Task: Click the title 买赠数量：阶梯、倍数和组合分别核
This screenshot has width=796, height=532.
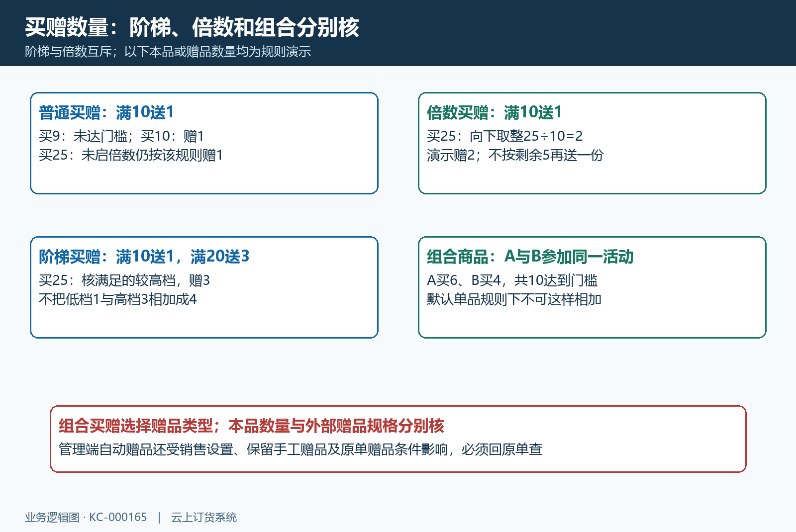Action: point(192,27)
